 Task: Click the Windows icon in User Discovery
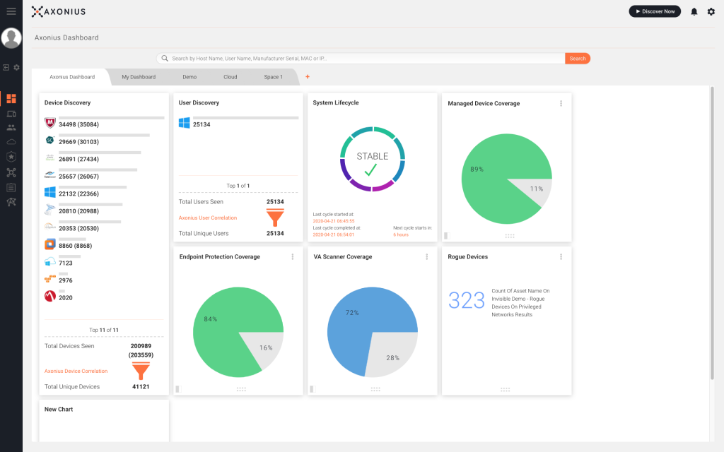click(184, 123)
